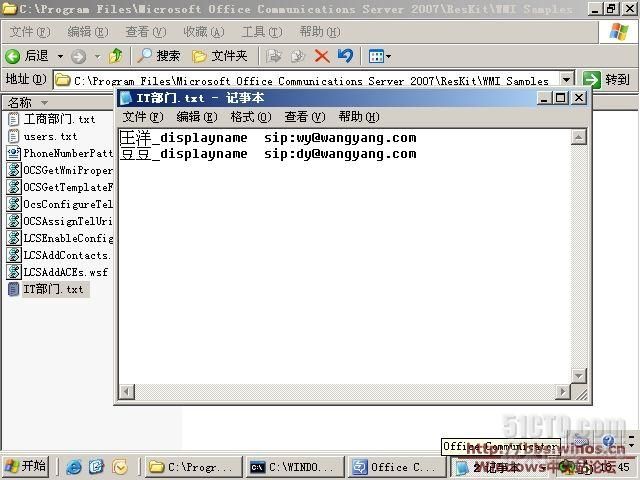This screenshot has height=480, width=640.
Task: Click the Copy To icon in toolbar
Action: pos(298,56)
